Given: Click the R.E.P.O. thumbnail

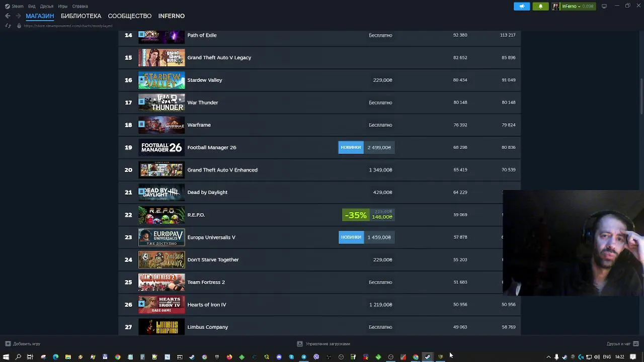Looking at the screenshot, I should pos(162,215).
